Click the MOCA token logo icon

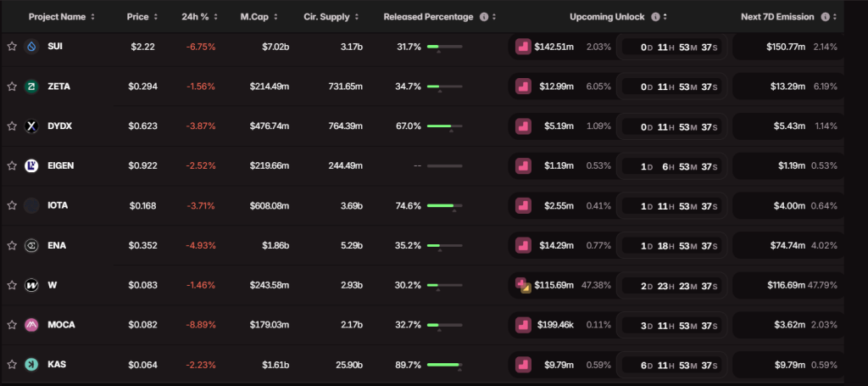(31, 325)
